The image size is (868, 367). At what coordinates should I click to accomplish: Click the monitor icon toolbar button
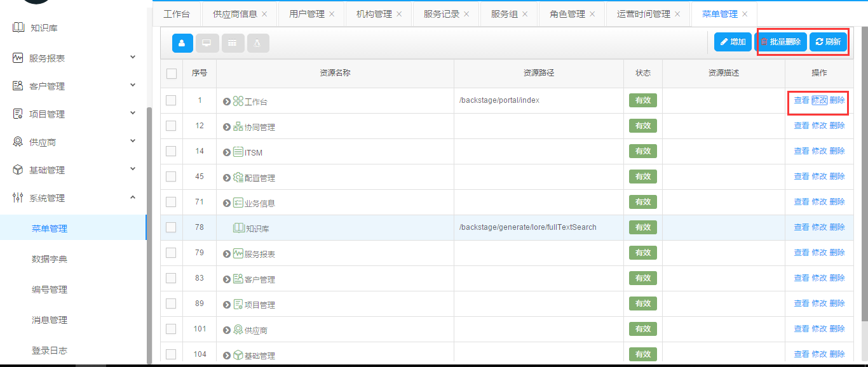pyautogui.click(x=207, y=43)
